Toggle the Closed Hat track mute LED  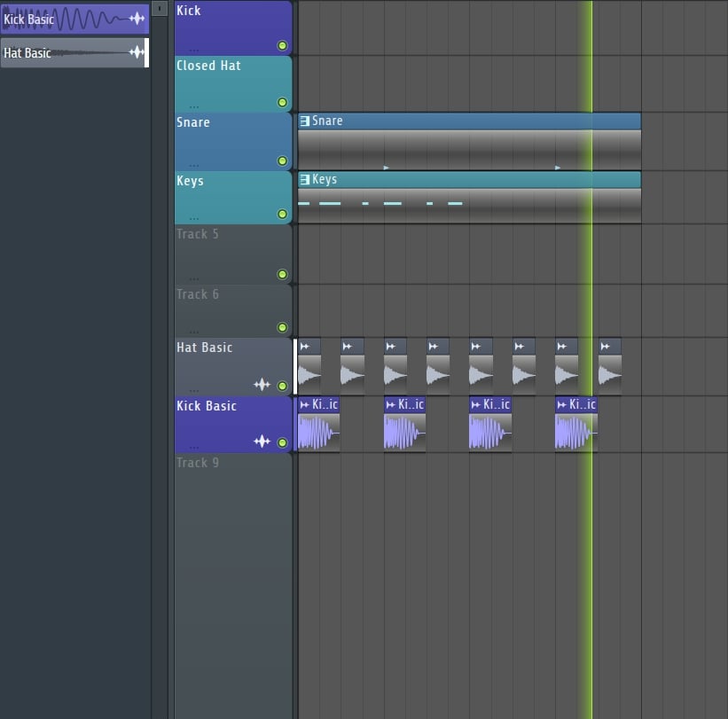(282, 103)
